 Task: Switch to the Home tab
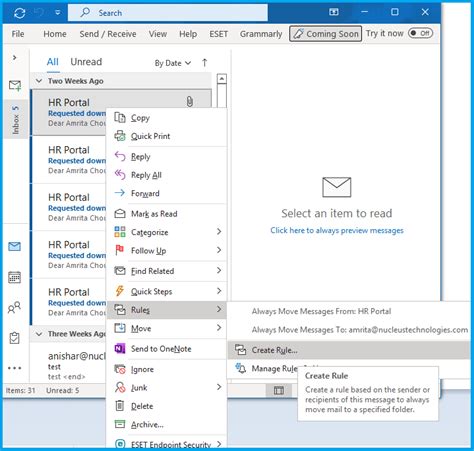pyautogui.click(x=55, y=34)
